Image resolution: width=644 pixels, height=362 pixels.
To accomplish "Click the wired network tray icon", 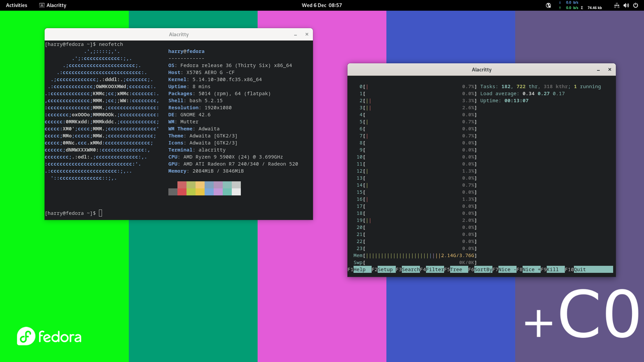I will point(616,6).
